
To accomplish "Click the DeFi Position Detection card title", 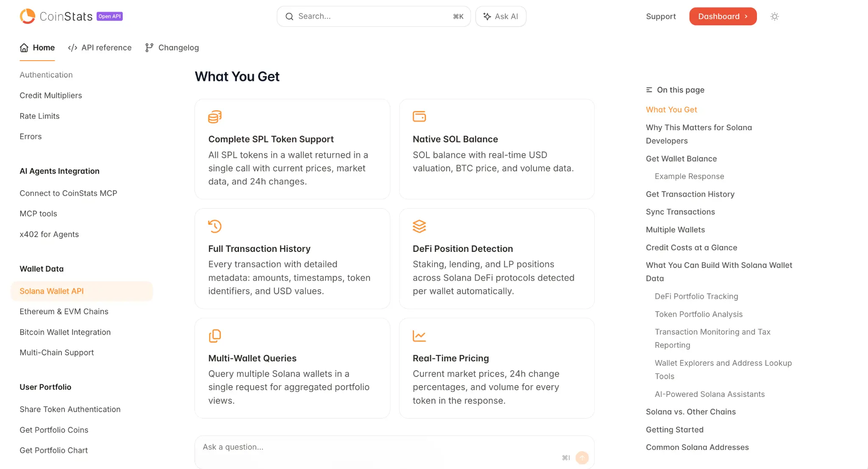I will [463, 248].
